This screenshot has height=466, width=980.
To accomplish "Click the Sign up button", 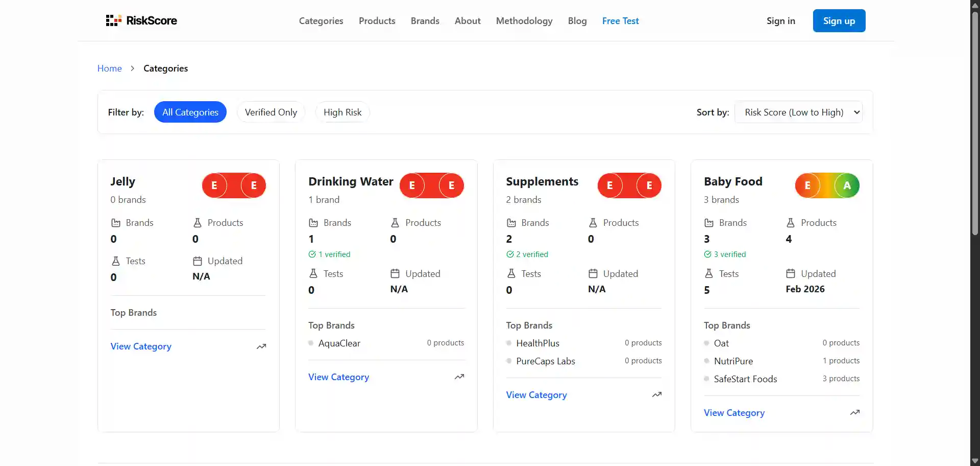I will click(x=839, y=21).
